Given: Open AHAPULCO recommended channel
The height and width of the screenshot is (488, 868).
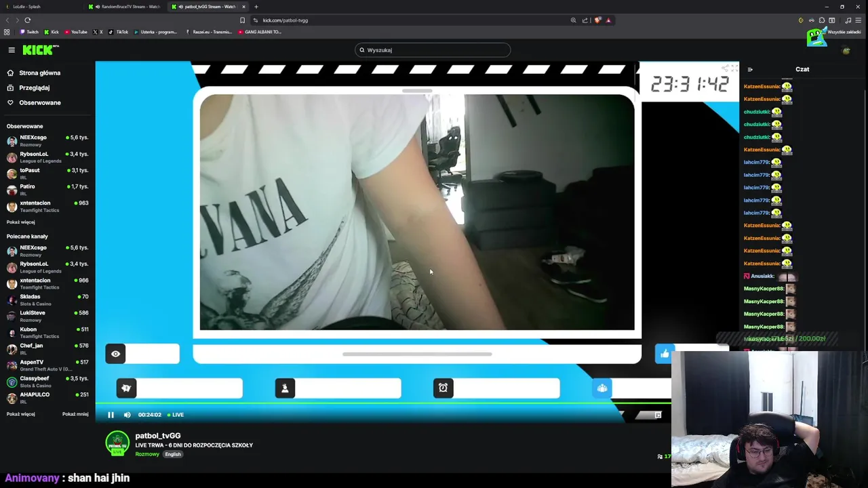Looking at the screenshot, I should tap(47, 397).
